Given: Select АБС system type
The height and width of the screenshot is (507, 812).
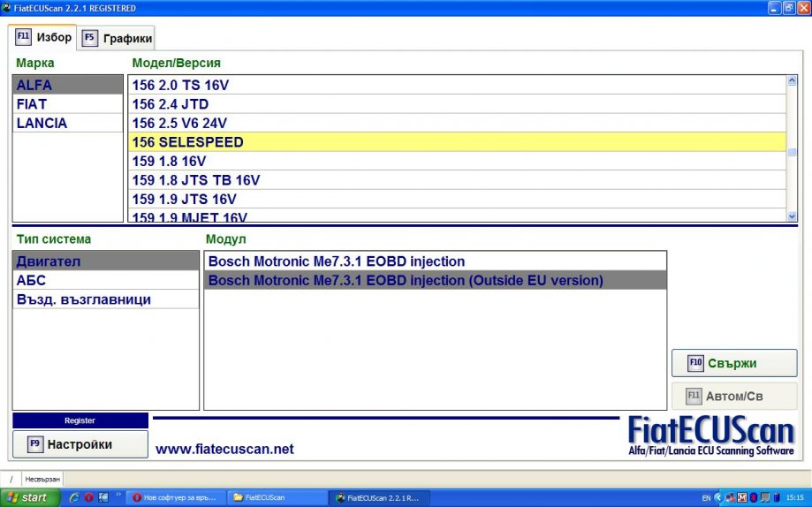Looking at the screenshot, I should 31,280.
